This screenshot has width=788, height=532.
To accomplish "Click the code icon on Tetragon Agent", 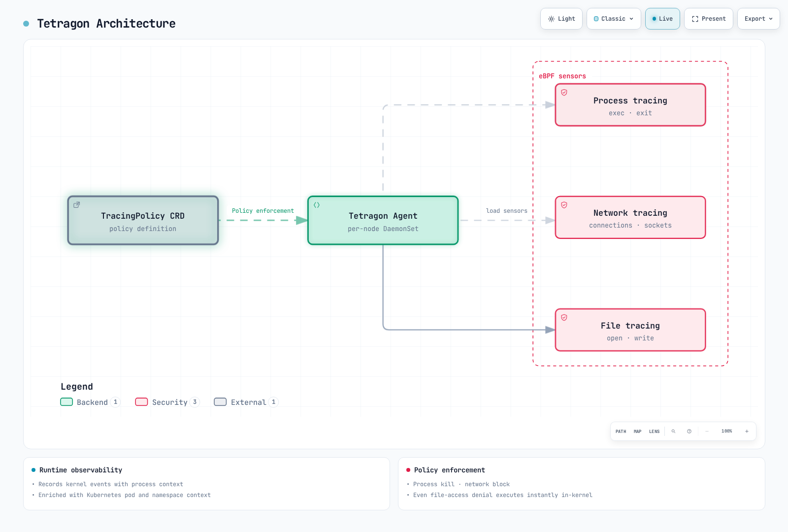I will point(317,205).
